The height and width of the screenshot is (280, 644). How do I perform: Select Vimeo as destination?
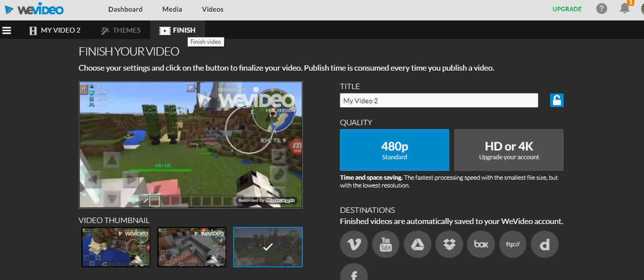(354, 244)
